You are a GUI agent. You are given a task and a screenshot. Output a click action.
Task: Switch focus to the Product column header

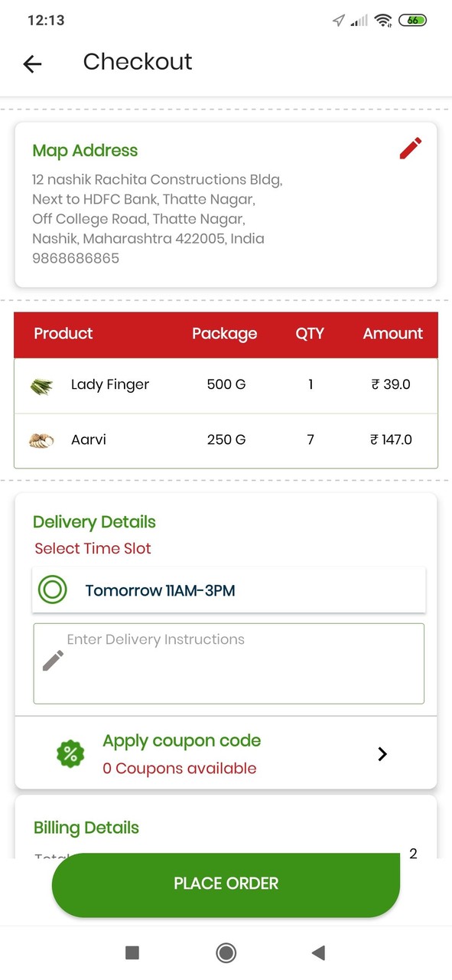63,334
